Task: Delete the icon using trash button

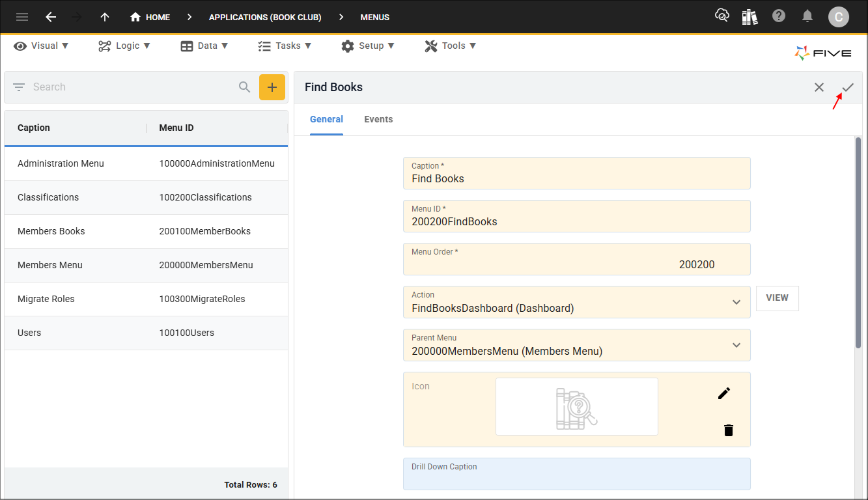Action: 729,430
